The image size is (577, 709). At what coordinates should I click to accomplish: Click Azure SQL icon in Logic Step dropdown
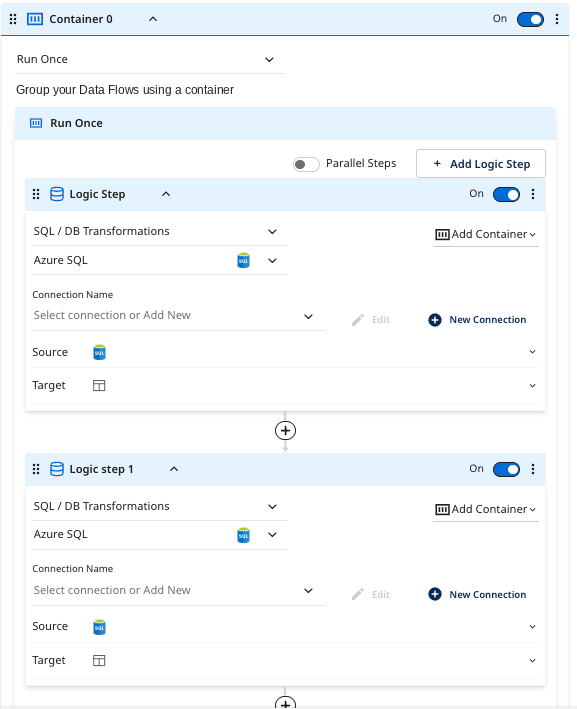[x=243, y=260]
